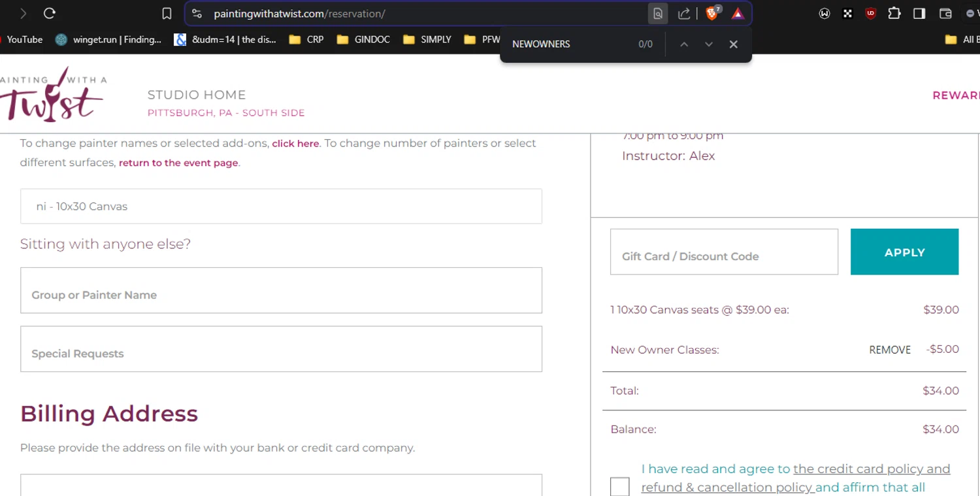Click the 'Sitting with anyone else?' text
The image size is (980, 496).
105,244
